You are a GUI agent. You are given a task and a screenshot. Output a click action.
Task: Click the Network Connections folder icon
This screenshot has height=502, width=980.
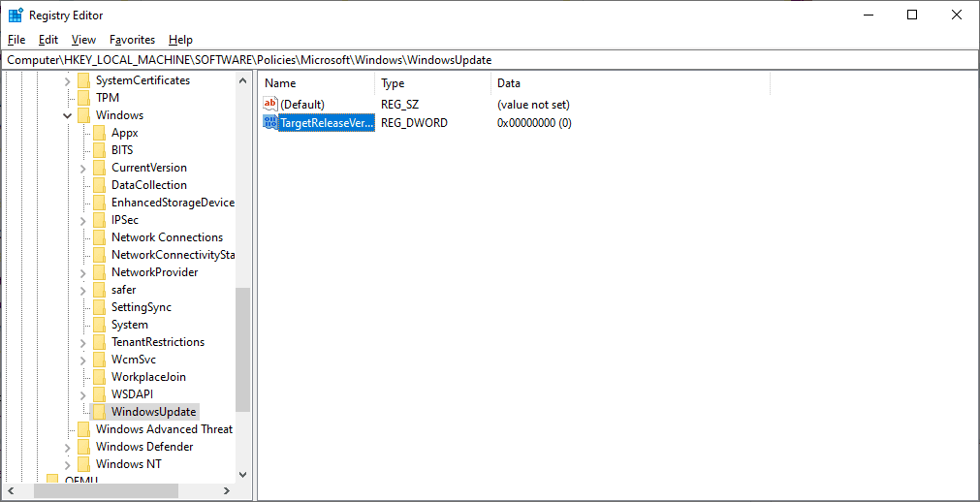100,237
